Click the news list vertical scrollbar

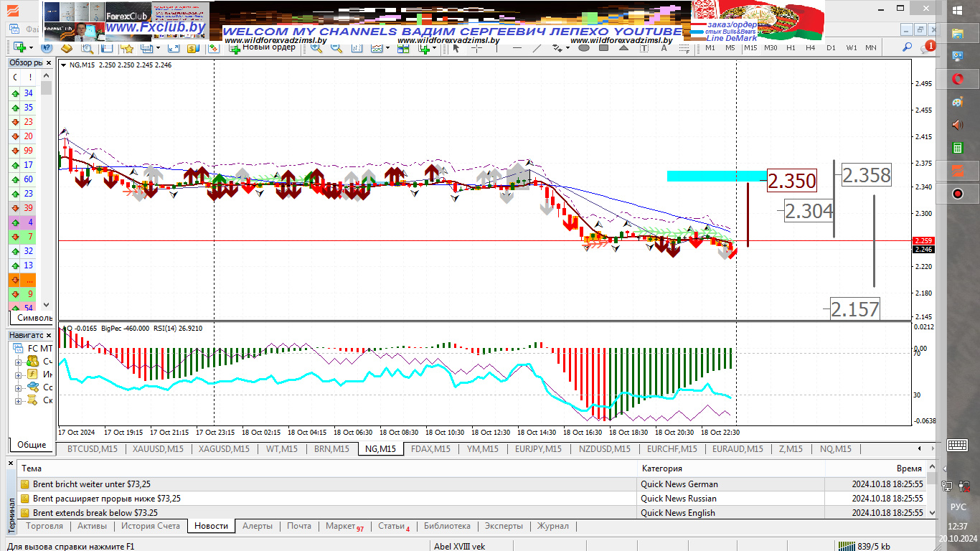931,490
